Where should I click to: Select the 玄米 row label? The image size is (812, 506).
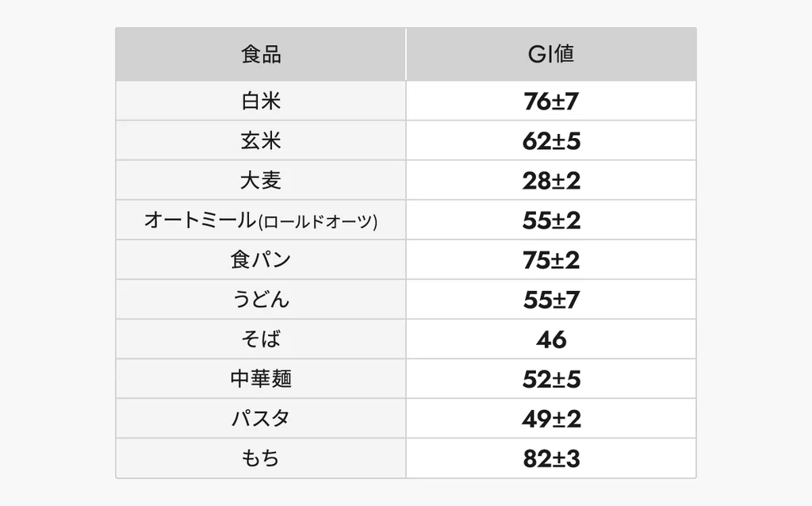pyautogui.click(x=261, y=141)
